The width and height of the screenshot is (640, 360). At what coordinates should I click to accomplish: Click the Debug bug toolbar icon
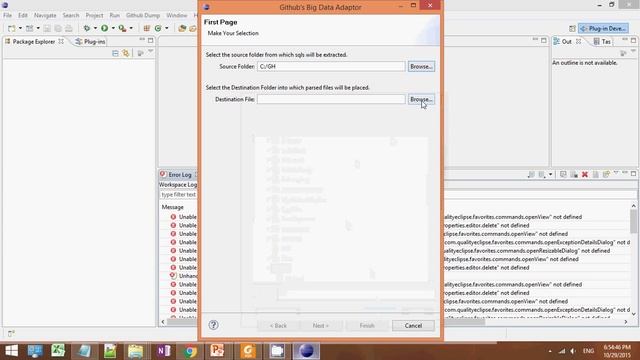click(87, 28)
